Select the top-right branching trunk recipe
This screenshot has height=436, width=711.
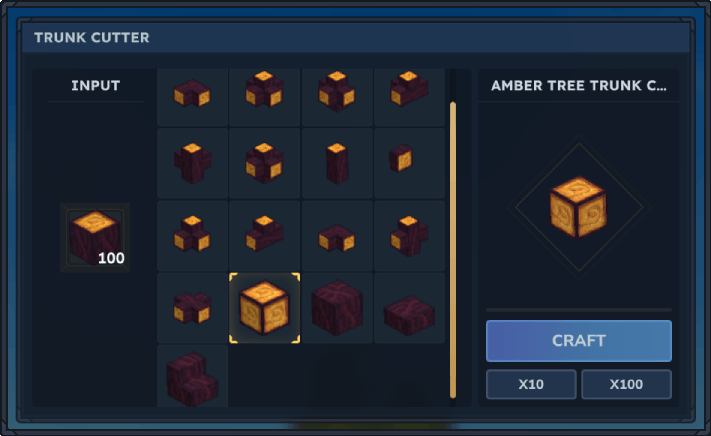click(x=409, y=97)
